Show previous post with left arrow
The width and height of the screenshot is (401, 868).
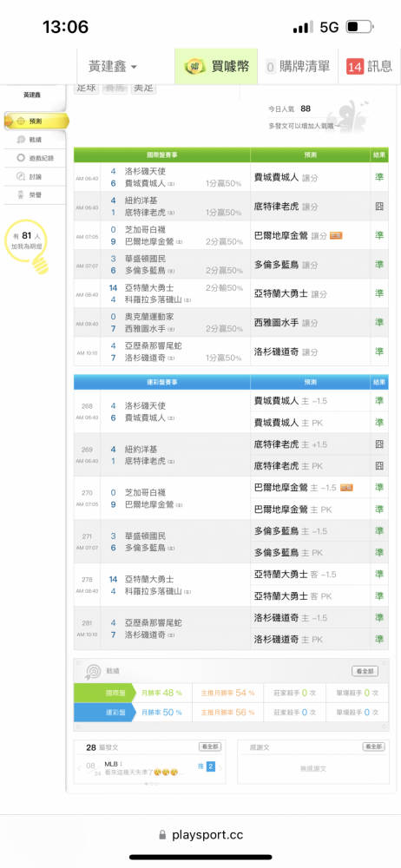coord(81,768)
